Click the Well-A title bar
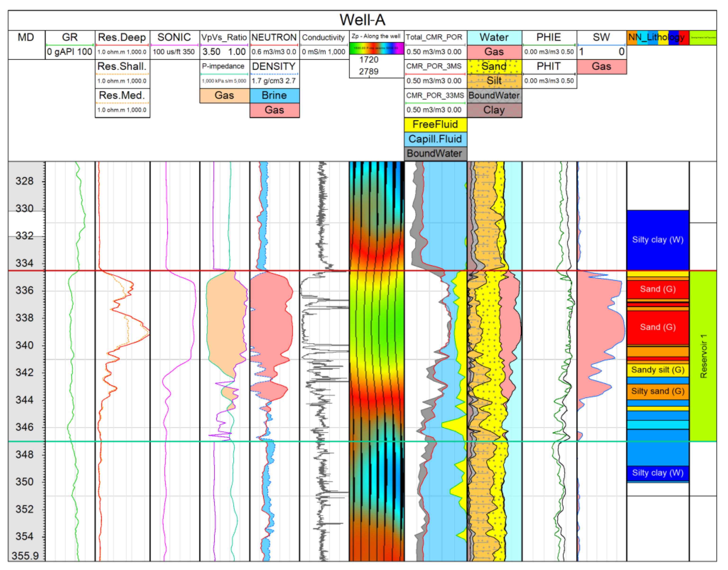This screenshot has width=728, height=570. [x=362, y=20]
